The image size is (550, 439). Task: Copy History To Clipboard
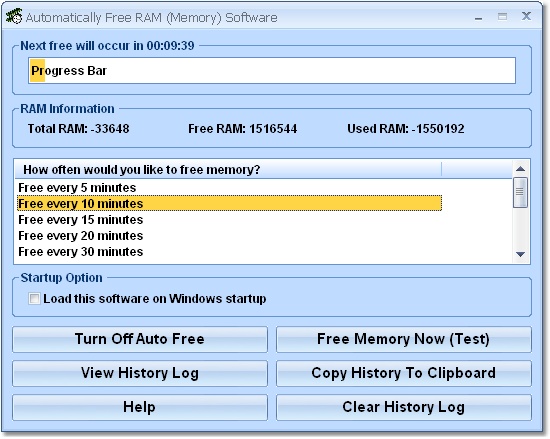point(404,373)
